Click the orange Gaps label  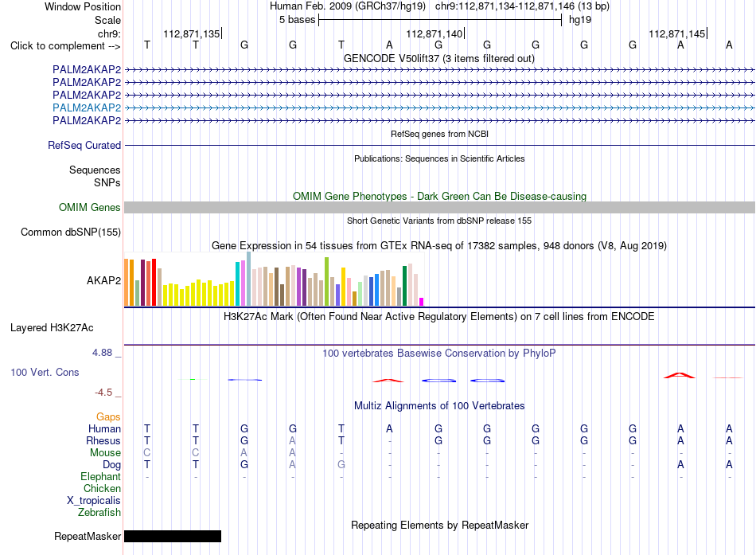point(108,416)
